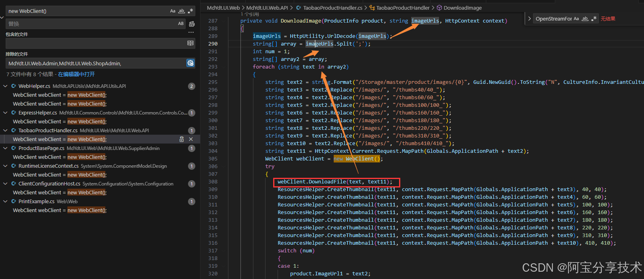This screenshot has height=279, width=644.
Task: Collapse the ExpressHelper.cs result group
Action: coord(5,112)
